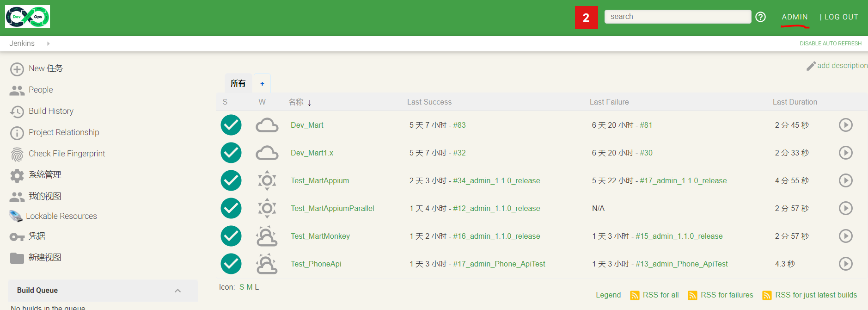Image resolution: width=868 pixels, height=310 pixels.
Task: Click the DevOps logo in header
Action: (28, 17)
